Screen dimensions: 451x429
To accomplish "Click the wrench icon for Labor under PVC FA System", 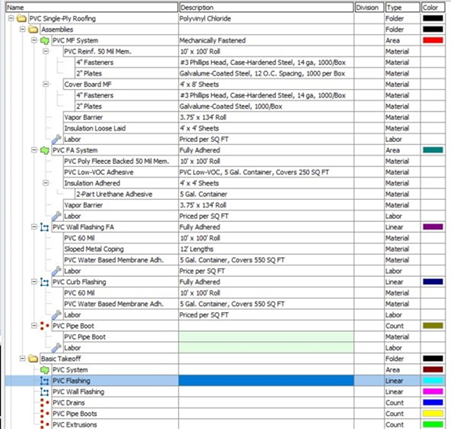I will click(56, 216).
